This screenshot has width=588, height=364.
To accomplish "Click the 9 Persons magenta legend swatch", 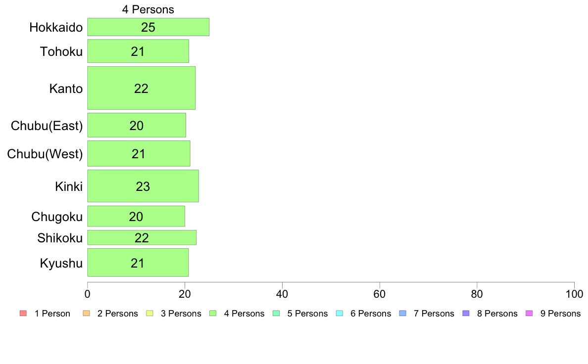I will coord(530,314).
